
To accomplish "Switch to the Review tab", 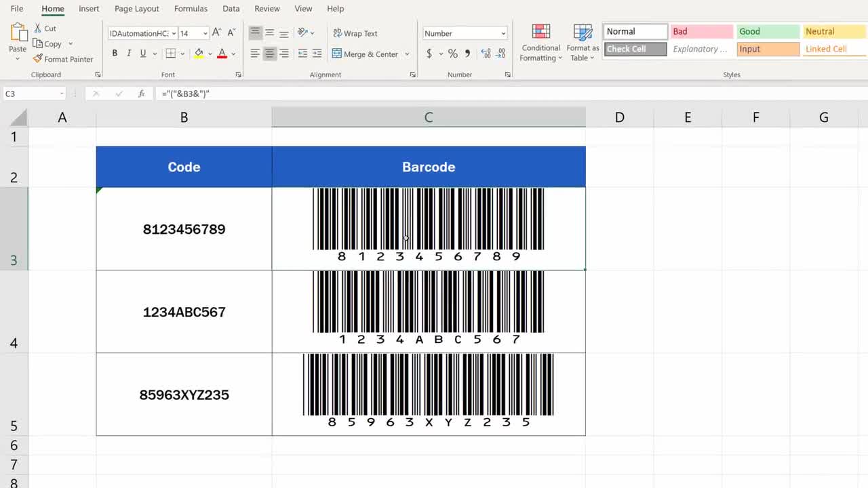I will point(267,9).
